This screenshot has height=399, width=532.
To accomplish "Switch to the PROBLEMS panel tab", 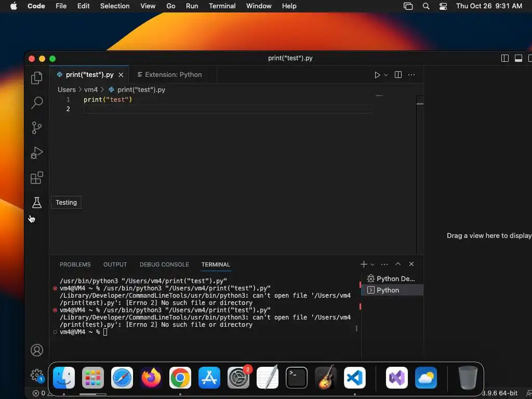I will coord(75,264).
